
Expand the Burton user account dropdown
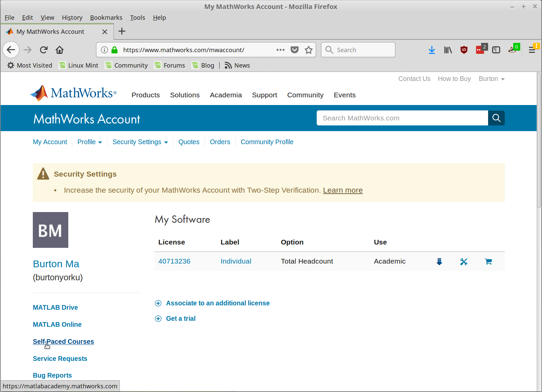(x=491, y=79)
